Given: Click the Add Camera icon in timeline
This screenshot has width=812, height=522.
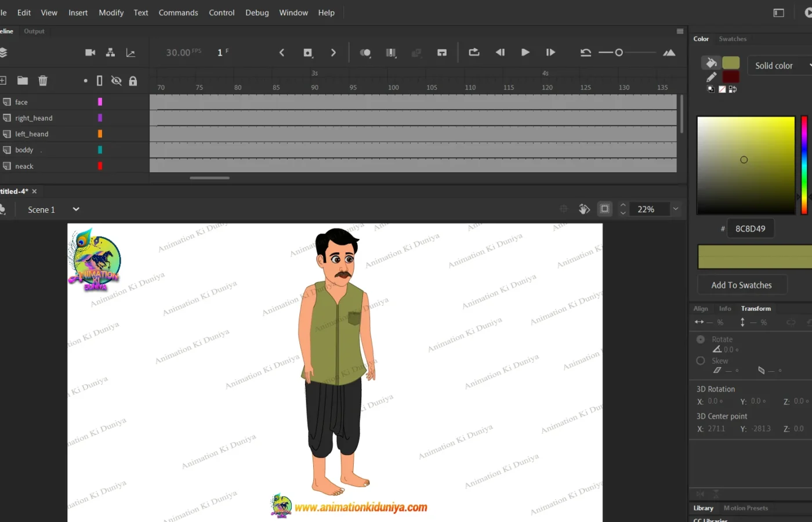Looking at the screenshot, I should (x=90, y=53).
